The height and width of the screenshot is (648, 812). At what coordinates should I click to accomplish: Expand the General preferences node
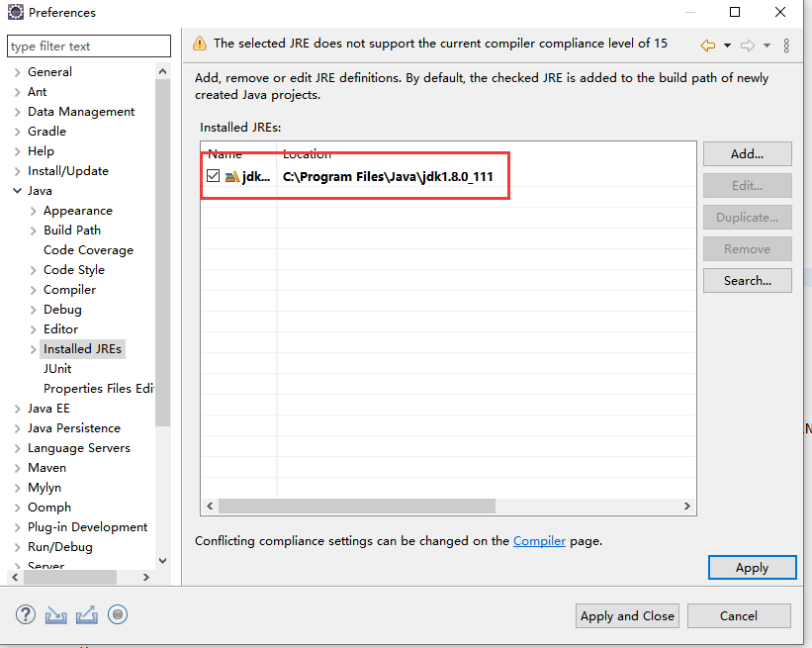17,72
